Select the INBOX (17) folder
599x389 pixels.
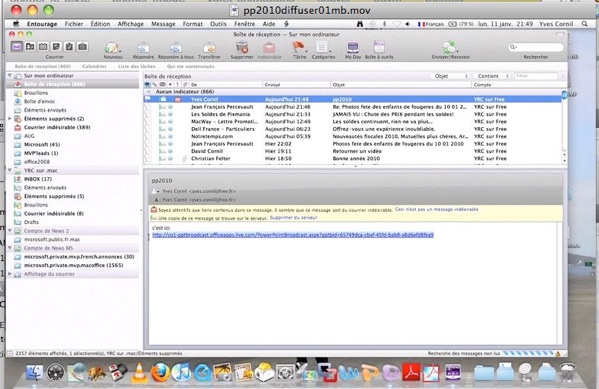coord(38,179)
